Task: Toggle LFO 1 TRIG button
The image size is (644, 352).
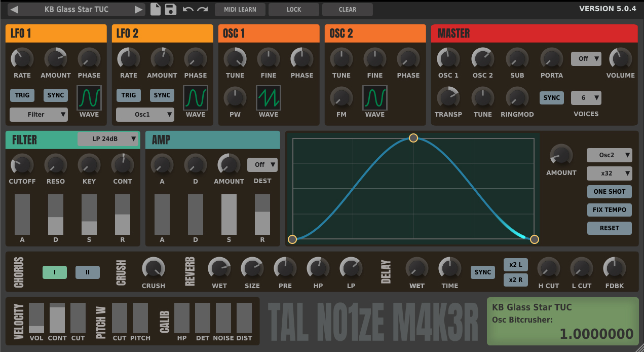Action: pos(22,95)
